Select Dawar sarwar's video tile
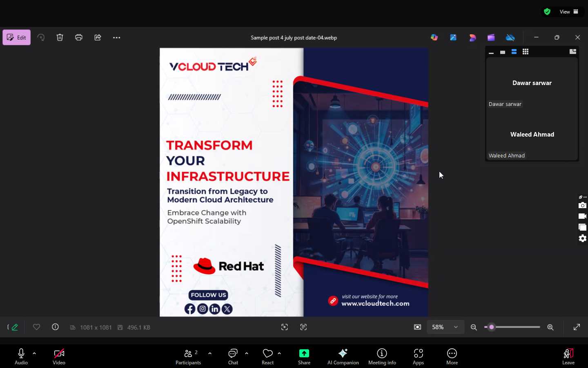Viewport: 588px width, 368px height. (532, 83)
